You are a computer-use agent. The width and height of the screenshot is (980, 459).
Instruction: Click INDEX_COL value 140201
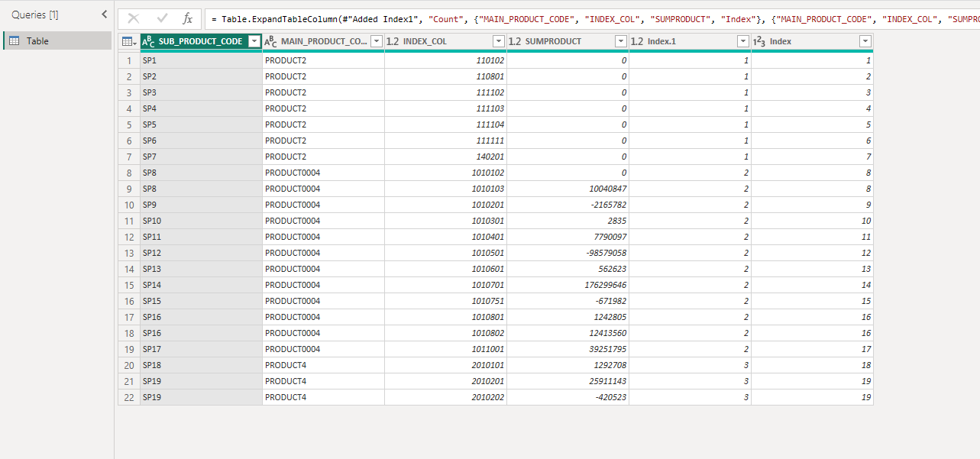point(445,157)
